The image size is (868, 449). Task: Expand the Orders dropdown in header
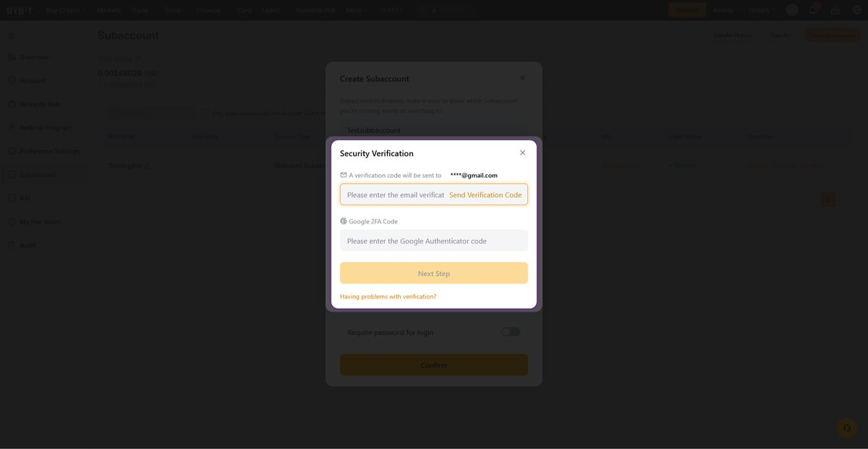pyautogui.click(x=762, y=10)
